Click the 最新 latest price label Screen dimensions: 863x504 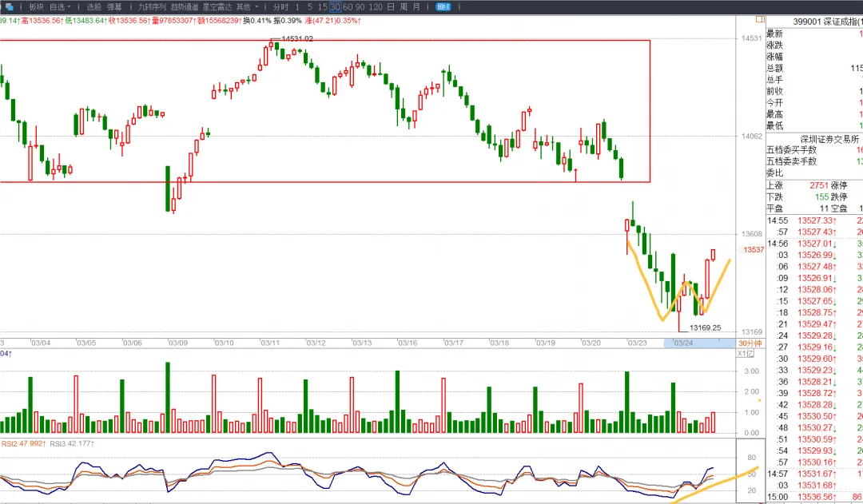pos(774,34)
